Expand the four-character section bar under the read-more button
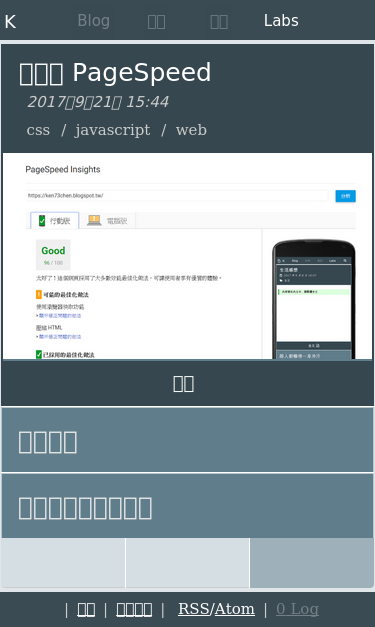This screenshot has height=627, width=375. pyautogui.click(x=188, y=440)
